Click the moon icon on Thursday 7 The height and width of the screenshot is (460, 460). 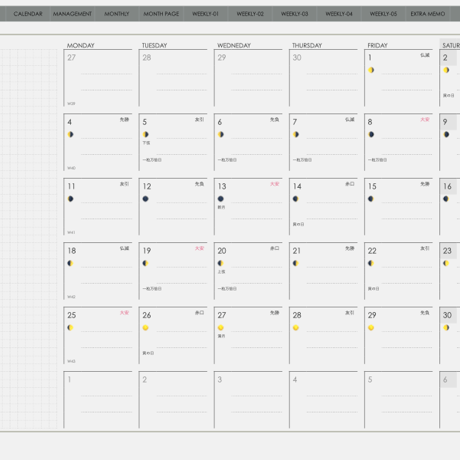[296, 134]
